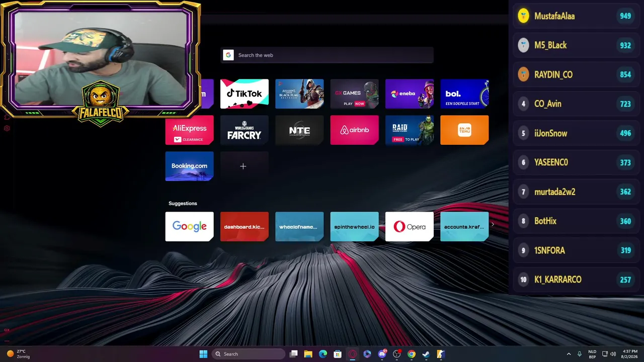644x362 pixels.
Task: Open the wheelofname... suggestion tile
Action: click(299, 226)
